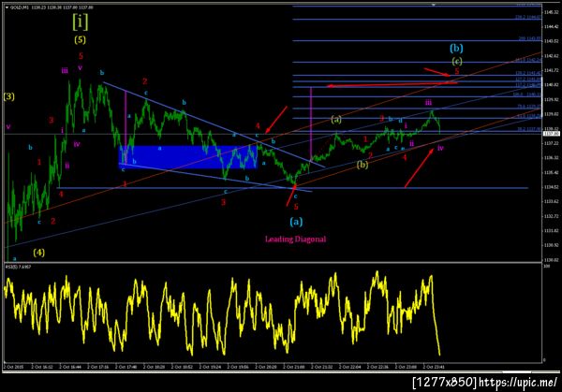Click the first date label "2 Oct 2015" on the time axis
The image size is (562, 392).
tap(12, 367)
